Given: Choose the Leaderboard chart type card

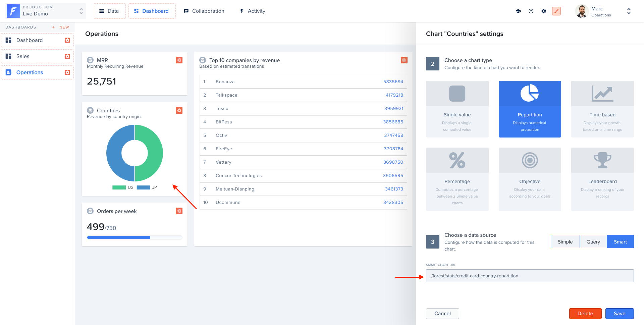Looking at the screenshot, I should point(602,179).
